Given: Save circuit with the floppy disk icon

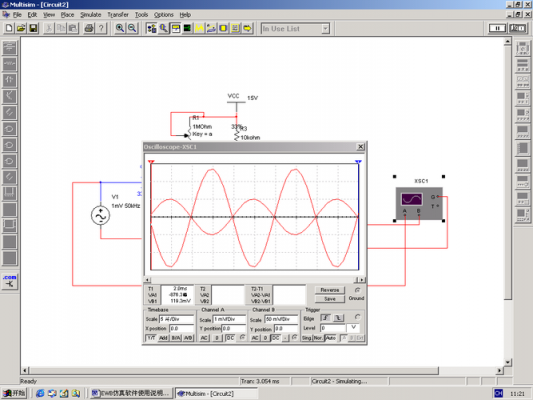Looking at the screenshot, I should 33,28.
